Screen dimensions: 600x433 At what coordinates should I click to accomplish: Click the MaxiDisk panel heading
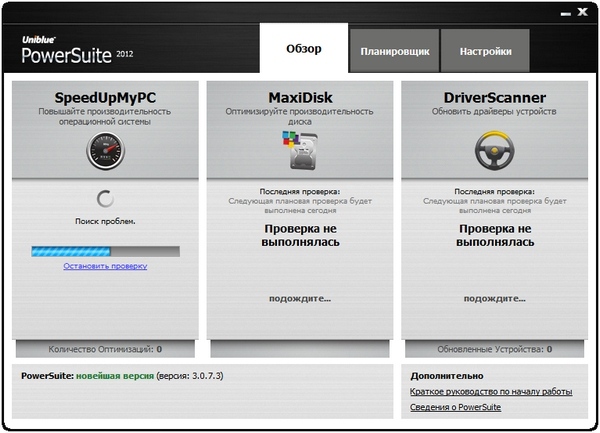(299, 97)
